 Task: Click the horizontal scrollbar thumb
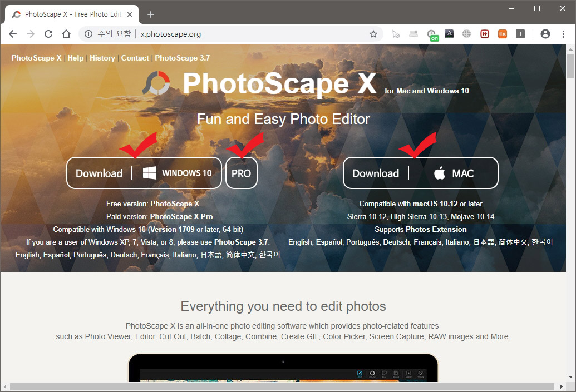[282, 386]
